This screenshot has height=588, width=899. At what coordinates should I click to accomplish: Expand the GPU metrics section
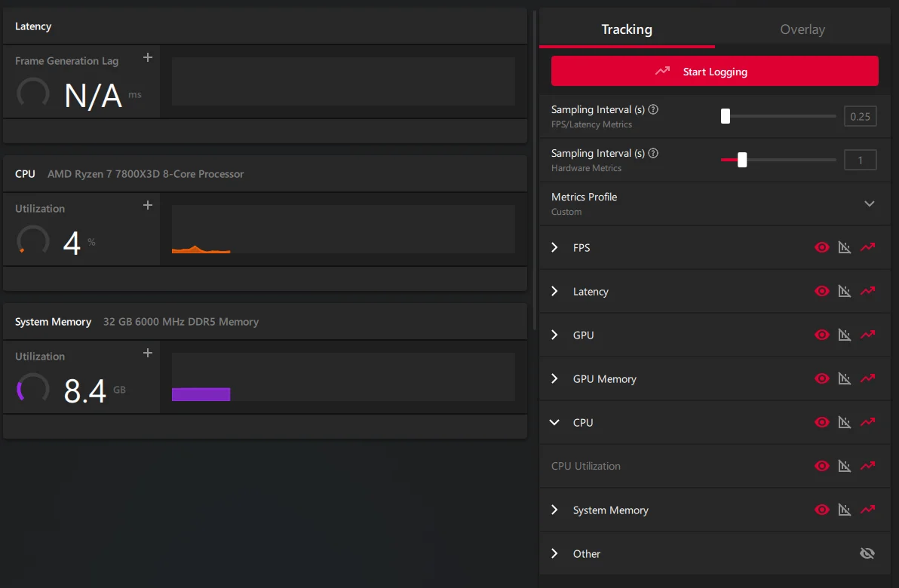(554, 335)
